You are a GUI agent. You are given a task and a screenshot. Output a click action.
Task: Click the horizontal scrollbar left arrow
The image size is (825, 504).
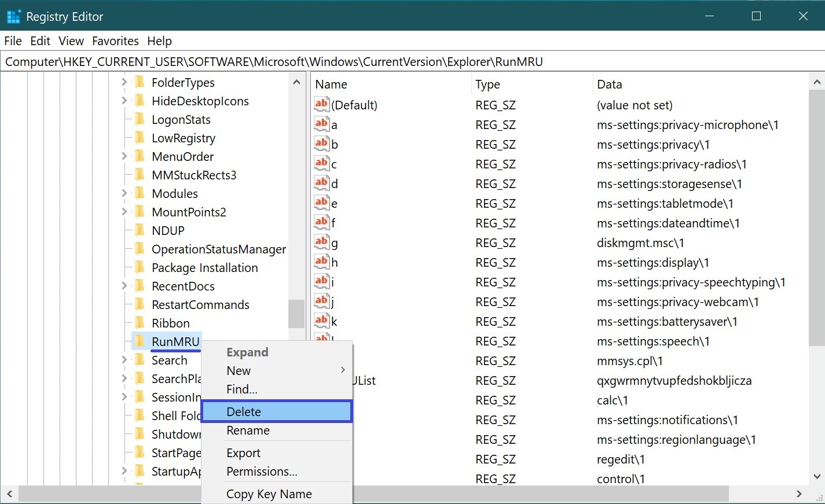tap(9, 494)
